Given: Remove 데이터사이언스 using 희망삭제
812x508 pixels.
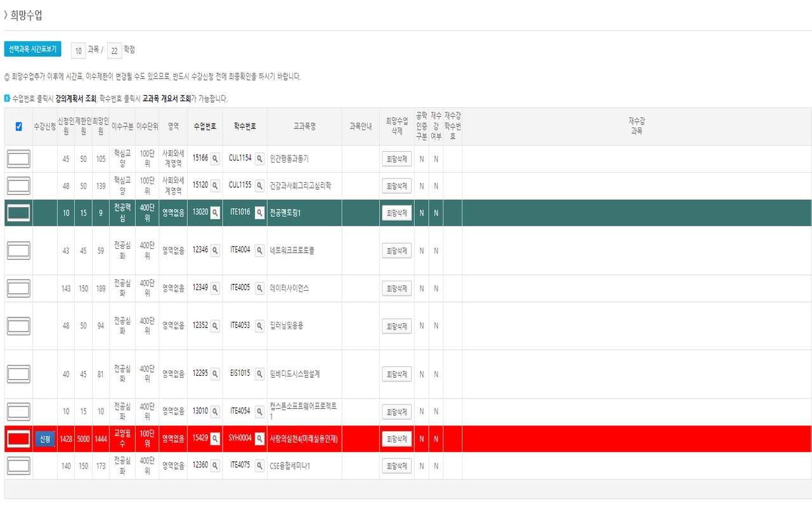Looking at the screenshot, I should [396, 288].
